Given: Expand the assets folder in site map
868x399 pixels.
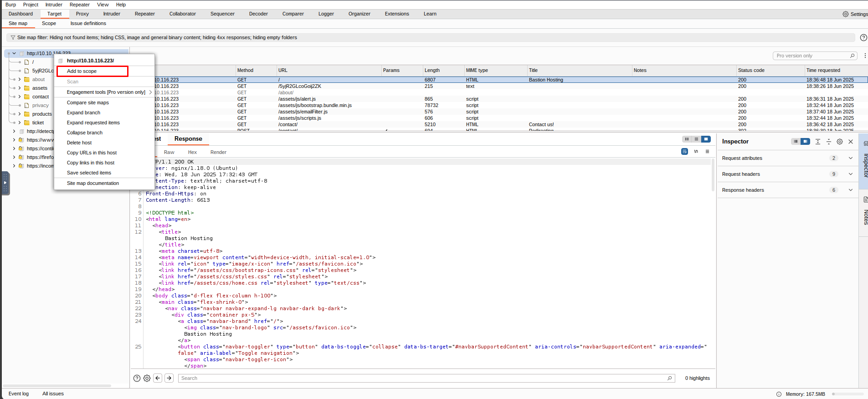Looking at the screenshot, I should point(20,88).
